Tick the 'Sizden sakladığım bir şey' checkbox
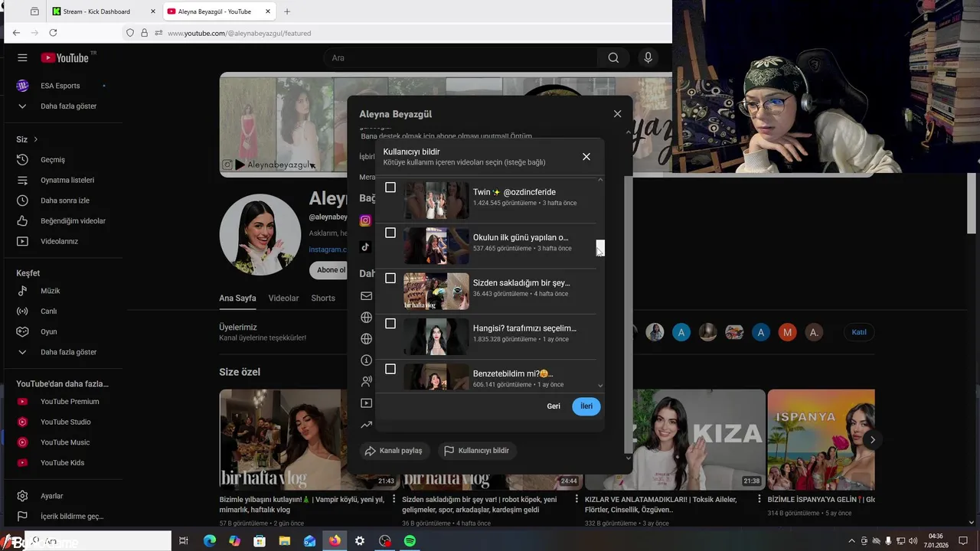 pos(390,279)
